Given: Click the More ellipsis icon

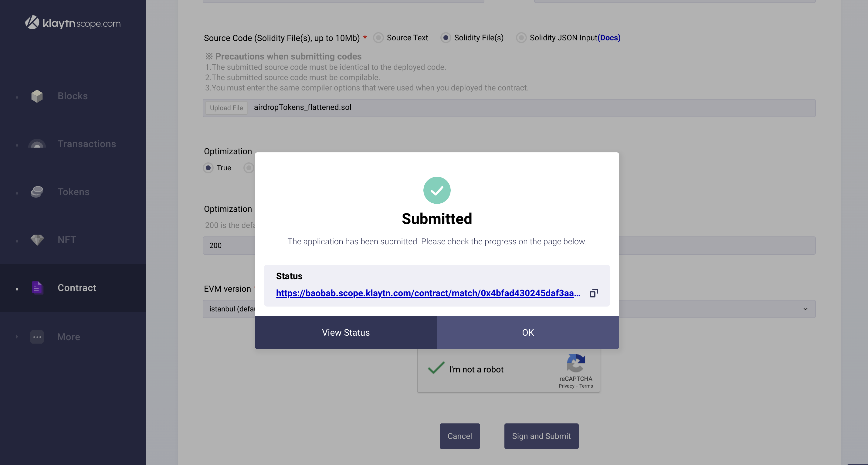Looking at the screenshot, I should pos(37,337).
